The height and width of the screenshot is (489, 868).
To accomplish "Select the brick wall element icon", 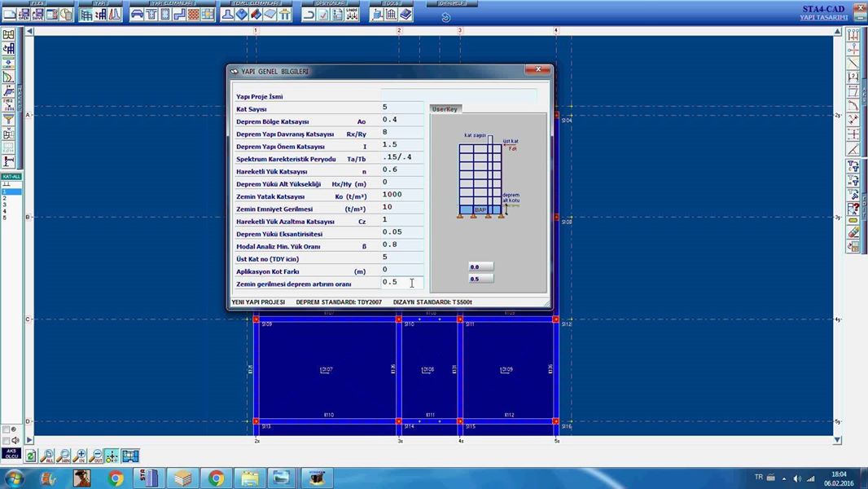I will [194, 15].
